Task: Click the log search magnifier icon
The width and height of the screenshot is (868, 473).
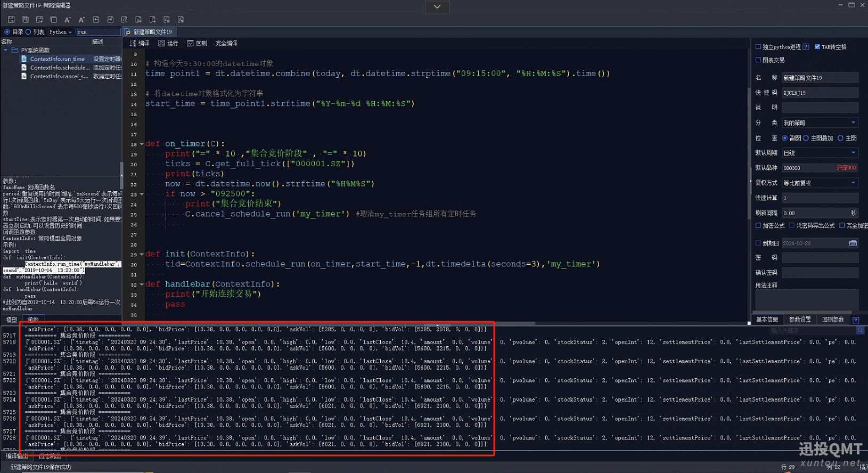Action: [860, 331]
